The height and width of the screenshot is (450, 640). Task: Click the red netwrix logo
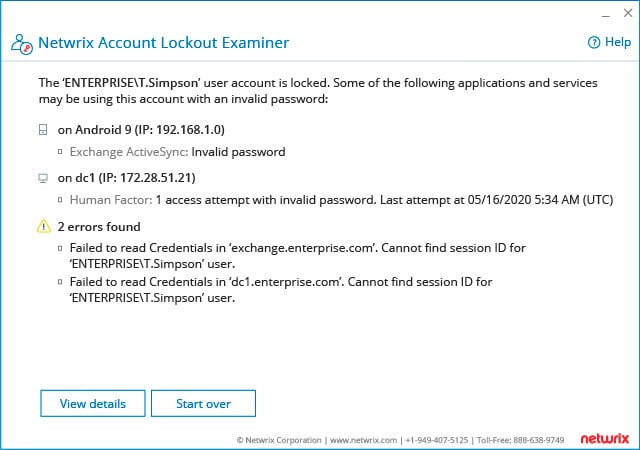(605, 439)
